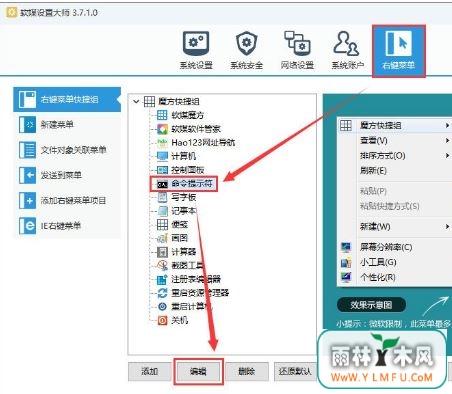The width and height of the screenshot is (452, 394).
Task: Click the 写字板 icon in tree
Action: (162, 197)
